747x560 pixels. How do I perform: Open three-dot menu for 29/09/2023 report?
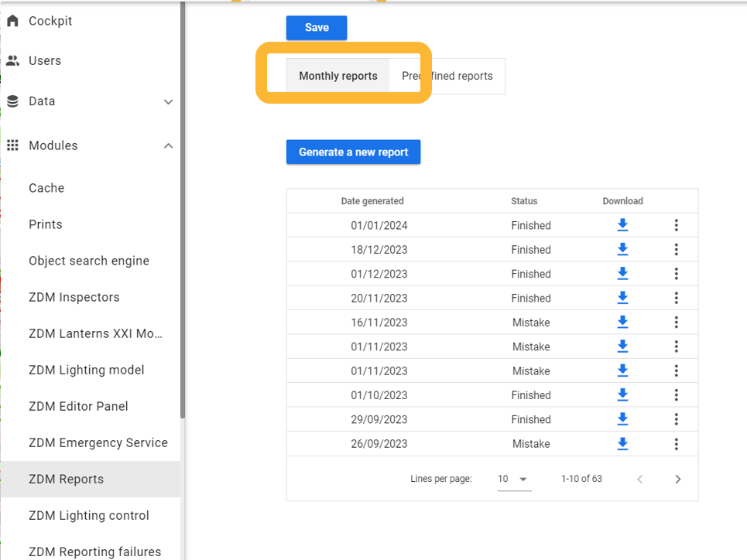[x=676, y=419]
